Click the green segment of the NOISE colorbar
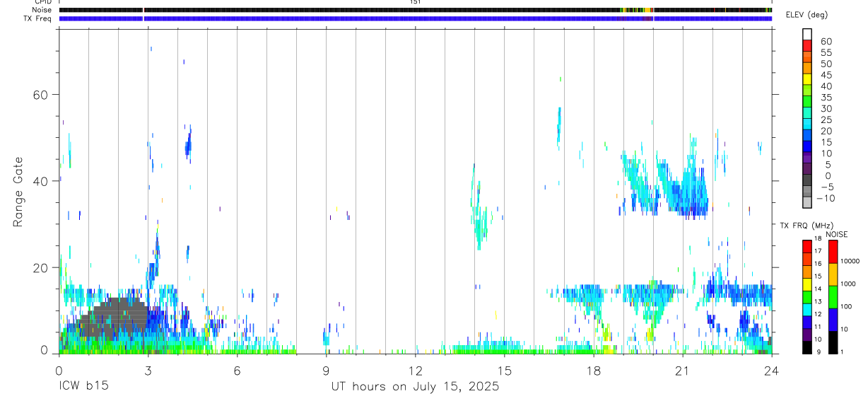This screenshot has height=401, width=868. pyautogui.click(x=833, y=297)
